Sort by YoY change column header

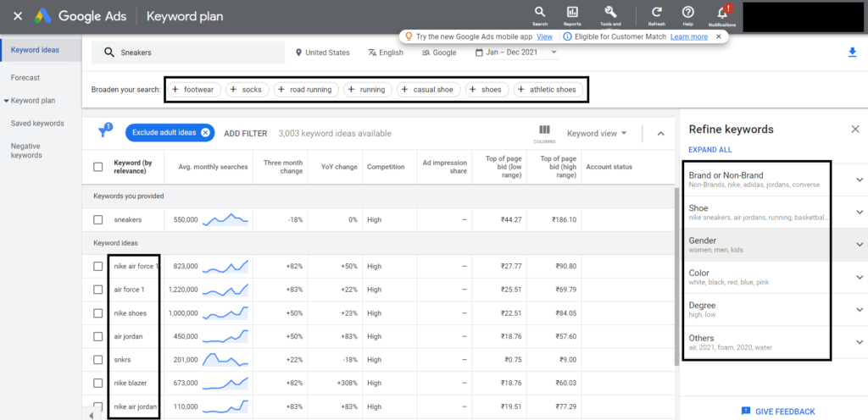click(339, 167)
